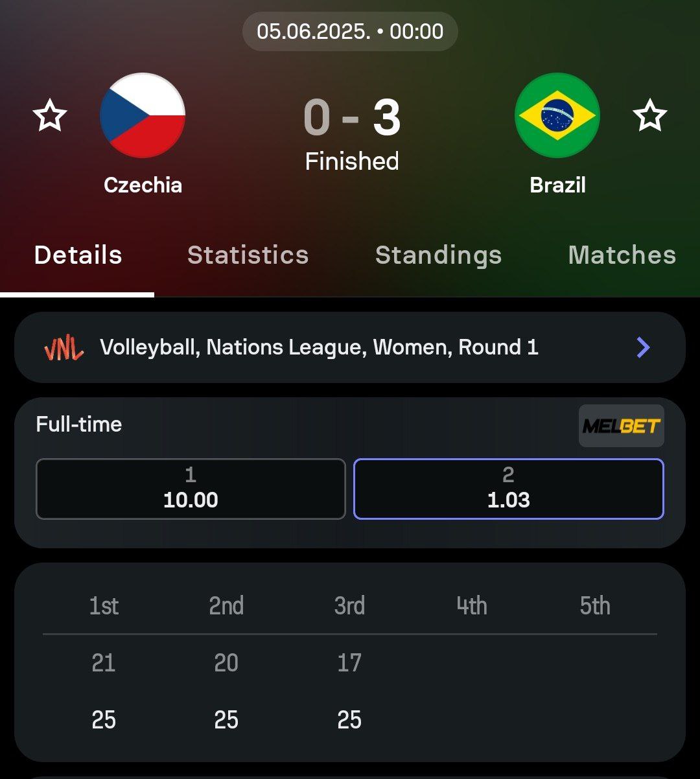Open the Matches tab
Image resolution: width=700 pixels, height=779 pixels.
622,255
